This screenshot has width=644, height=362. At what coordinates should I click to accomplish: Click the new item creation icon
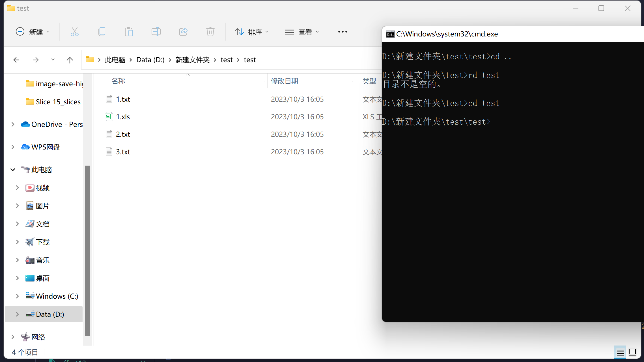click(20, 31)
